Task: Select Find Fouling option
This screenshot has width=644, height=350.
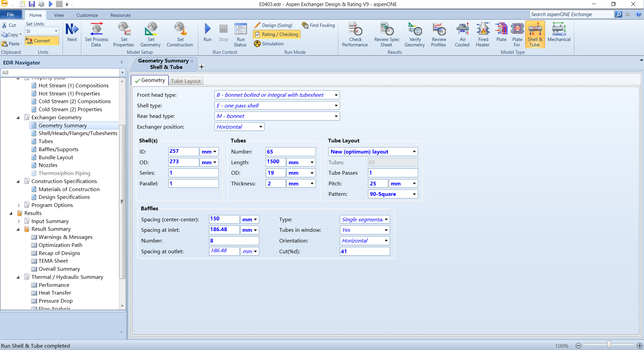Action: click(x=318, y=25)
